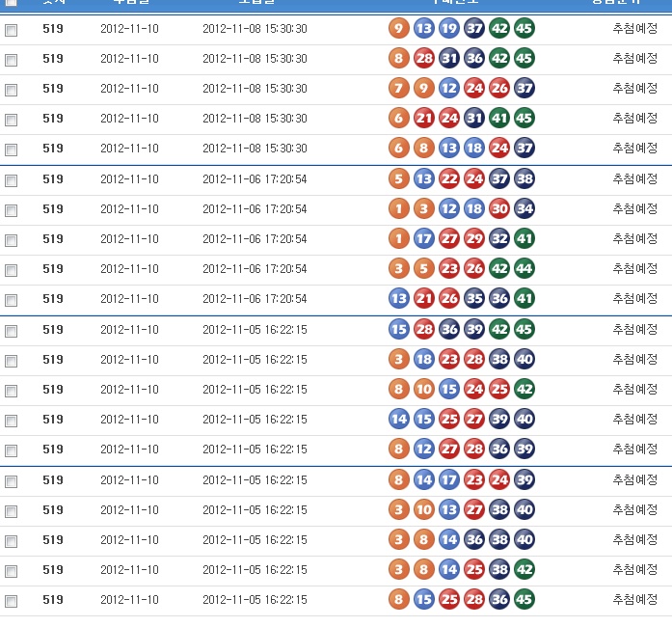Screen dimensions: 672x627
Task: Click the green number 44 ball
Action: tap(524, 268)
